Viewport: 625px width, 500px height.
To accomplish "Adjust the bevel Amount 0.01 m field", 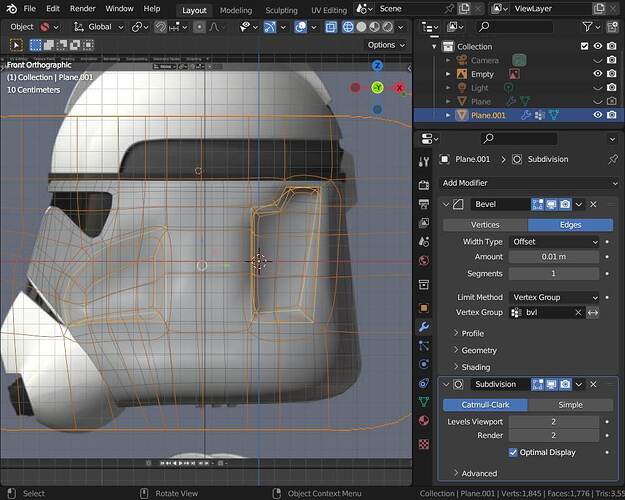I will (x=554, y=257).
